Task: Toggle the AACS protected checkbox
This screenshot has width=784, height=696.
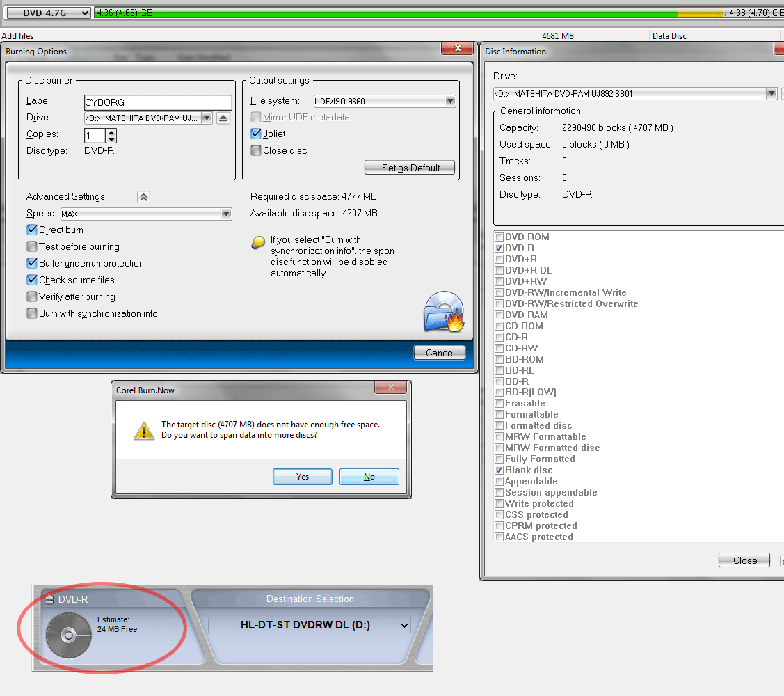Action: [499, 537]
